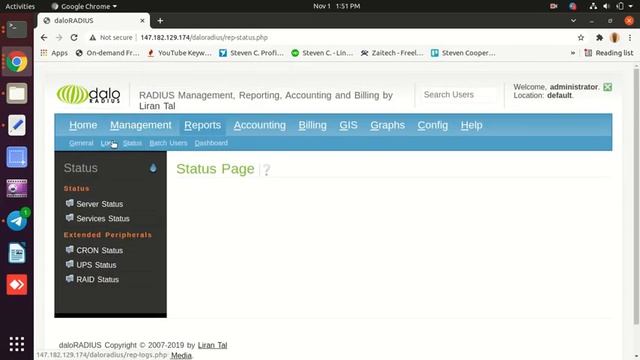Image resolution: width=640 pixels, height=360 pixels.
Task: Open the Management menu
Action: [x=141, y=125]
